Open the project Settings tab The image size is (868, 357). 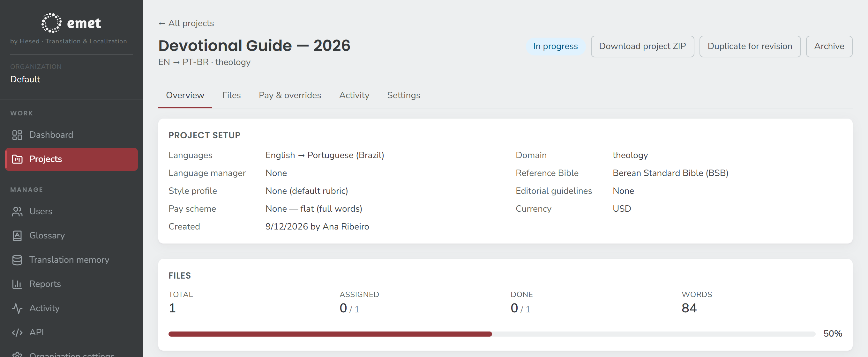click(404, 95)
